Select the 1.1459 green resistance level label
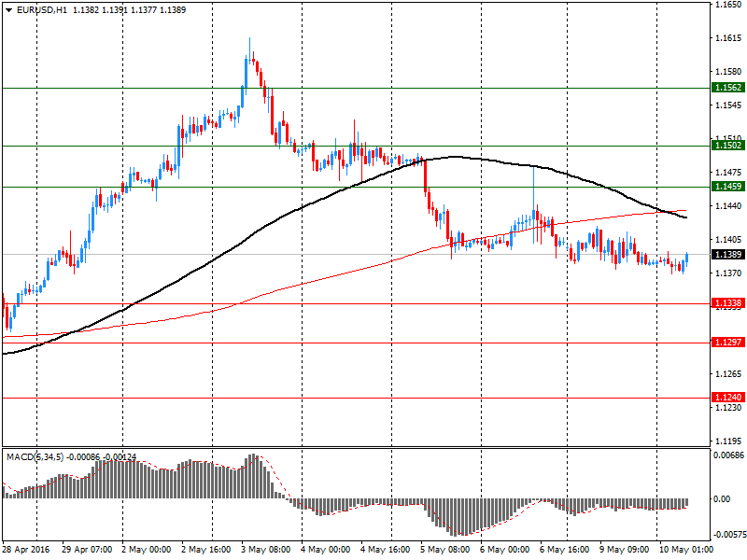This screenshot has width=747, height=560. [728, 187]
